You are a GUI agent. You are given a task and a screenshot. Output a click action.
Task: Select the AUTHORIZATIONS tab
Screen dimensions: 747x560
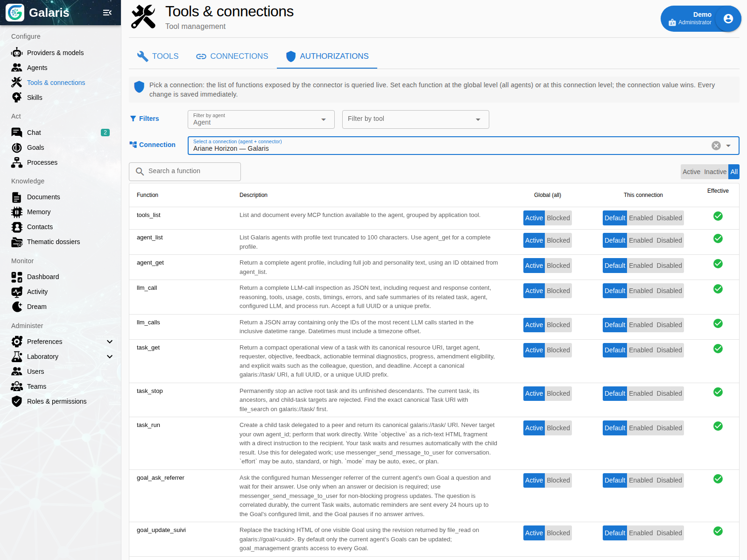point(327,56)
